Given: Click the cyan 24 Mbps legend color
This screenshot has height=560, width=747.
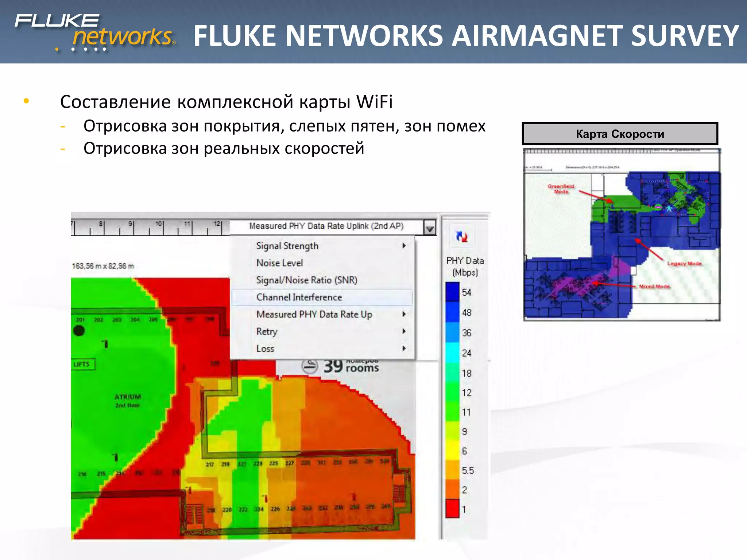Looking at the screenshot, I should click(452, 353).
